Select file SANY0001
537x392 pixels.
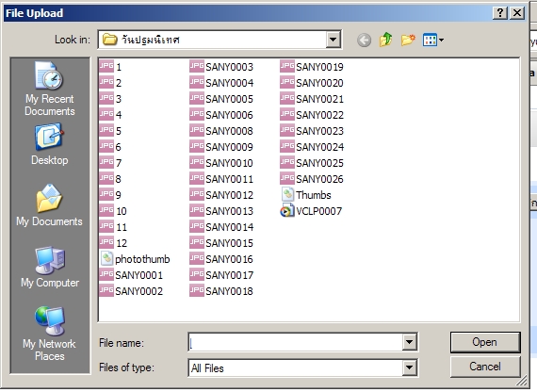pyautogui.click(x=131, y=275)
